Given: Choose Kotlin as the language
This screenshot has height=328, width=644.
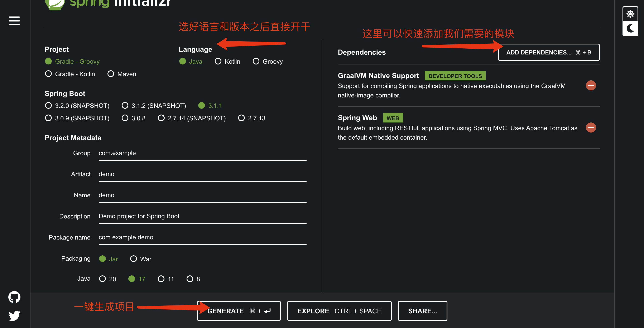Looking at the screenshot, I should 227,62.
